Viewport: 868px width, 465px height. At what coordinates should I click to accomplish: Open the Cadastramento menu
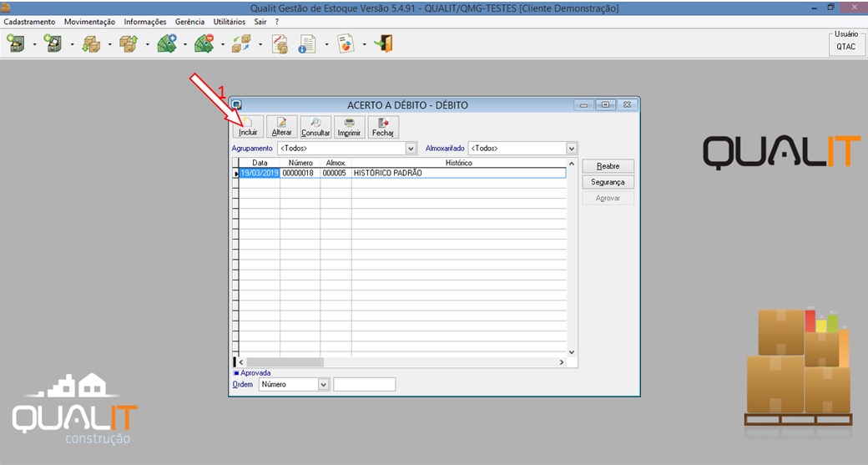click(29, 22)
